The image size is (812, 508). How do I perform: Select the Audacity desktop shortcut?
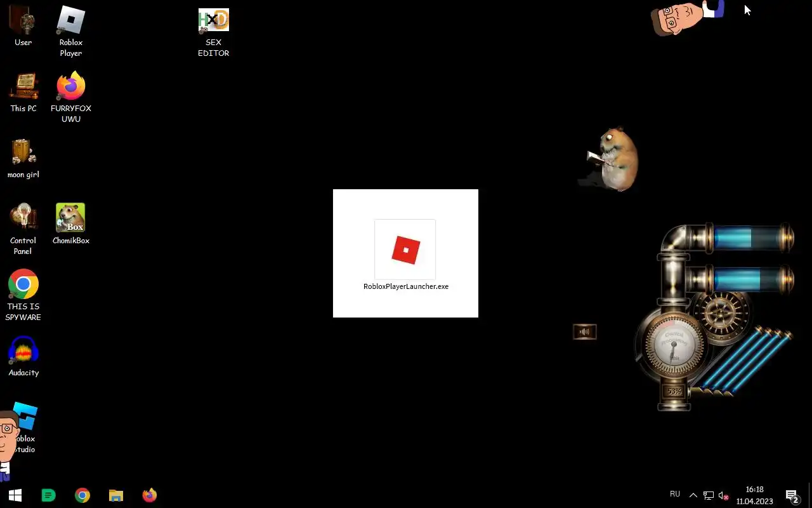coord(23,356)
